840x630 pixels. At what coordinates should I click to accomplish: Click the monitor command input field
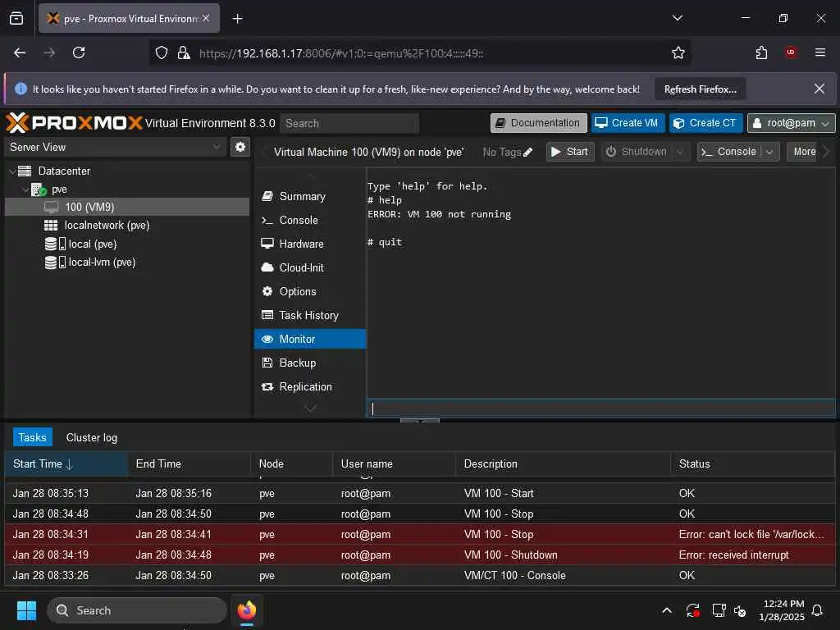click(x=600, y=409)
